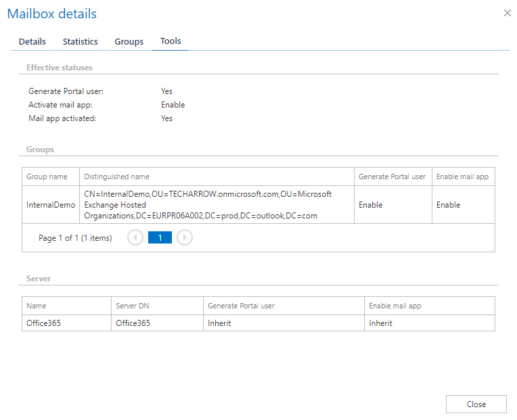
Task: Click the Office365 server Name cell
Action: point(43,323)
